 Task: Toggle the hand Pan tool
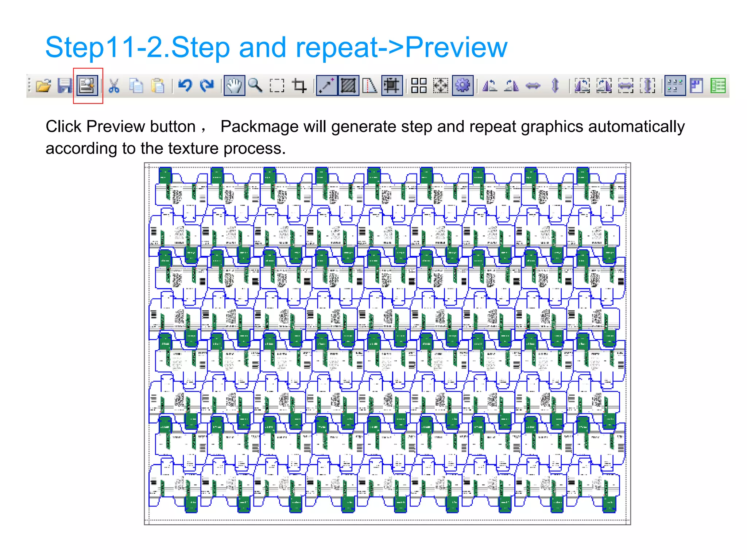pyautogui.click(x=234, y=86)
